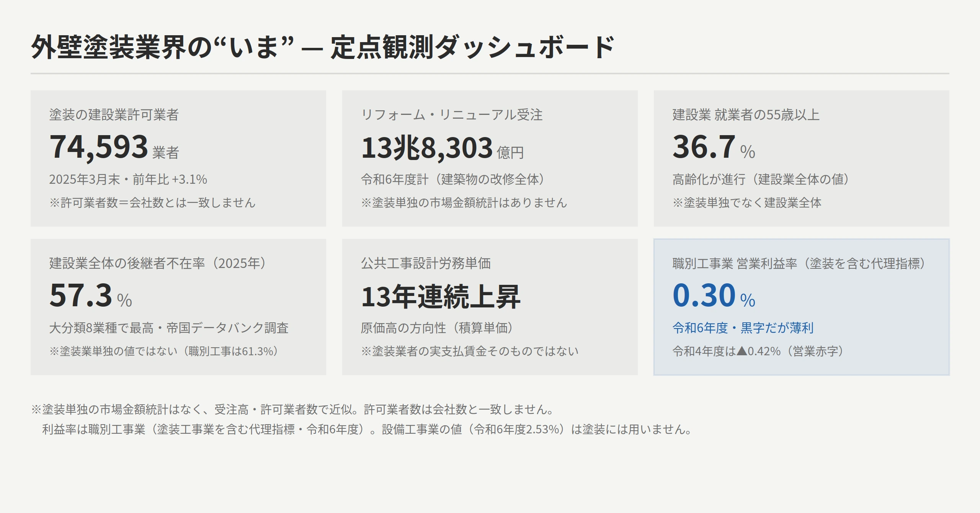Screen dimensions: 980x513
Task: Click the note ※塗装単独の市場金額統計はありません
Action: click(x=464, y=203)
